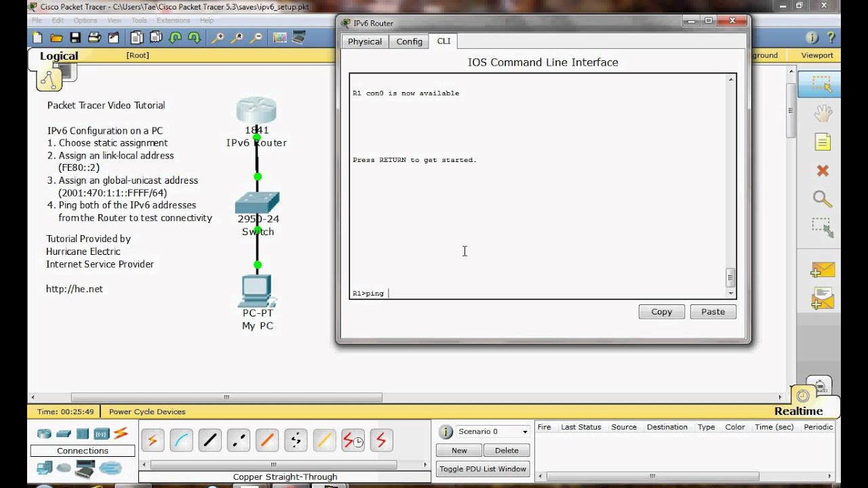The width and height of the screenshot is (868, 488).
Task: Pick the Copper Cross-Over cable
Action: 238,441
